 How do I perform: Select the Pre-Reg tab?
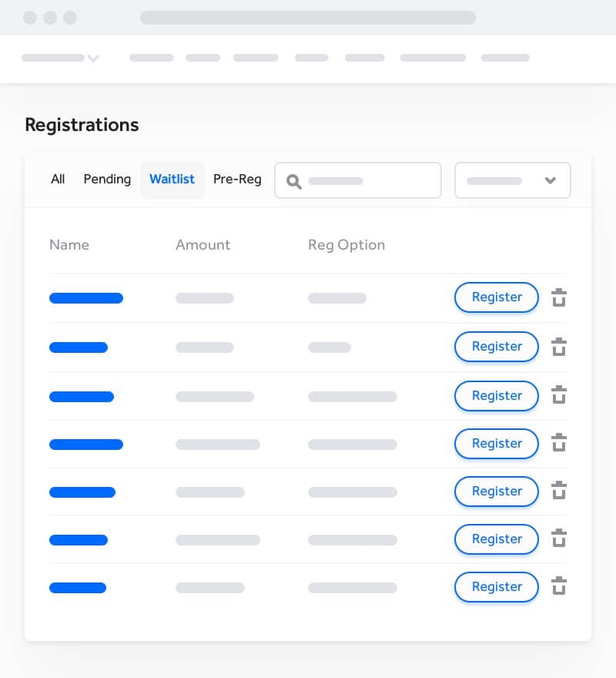pos(237,180)
